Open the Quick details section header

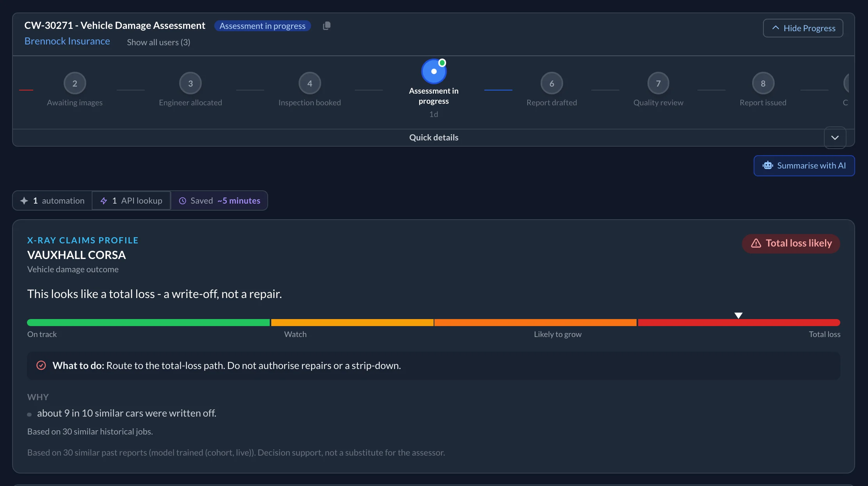[x=434, y=137]
